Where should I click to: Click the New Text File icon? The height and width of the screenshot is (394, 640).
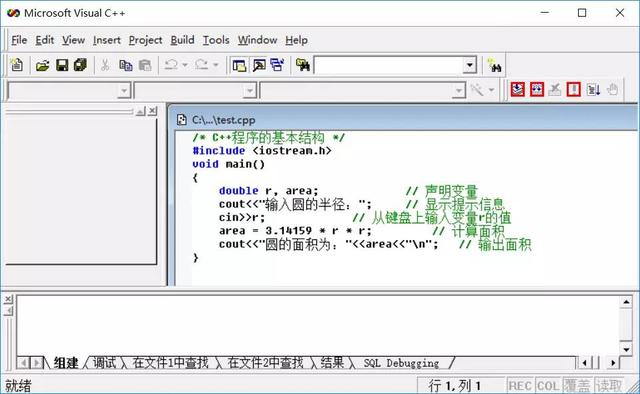pos(17,65)
